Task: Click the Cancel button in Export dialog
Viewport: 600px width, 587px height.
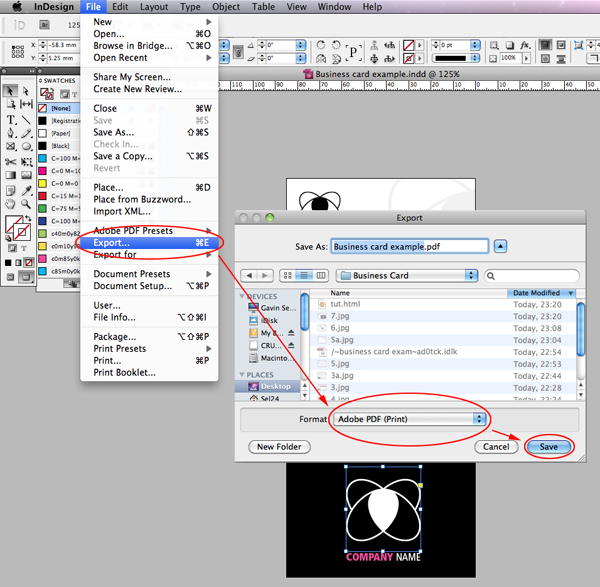Action: 496,447
